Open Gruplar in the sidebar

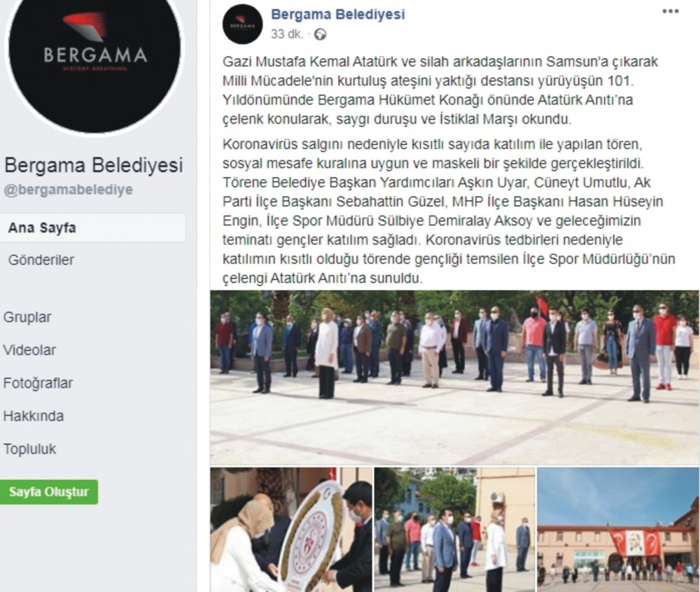pos(27,317)
